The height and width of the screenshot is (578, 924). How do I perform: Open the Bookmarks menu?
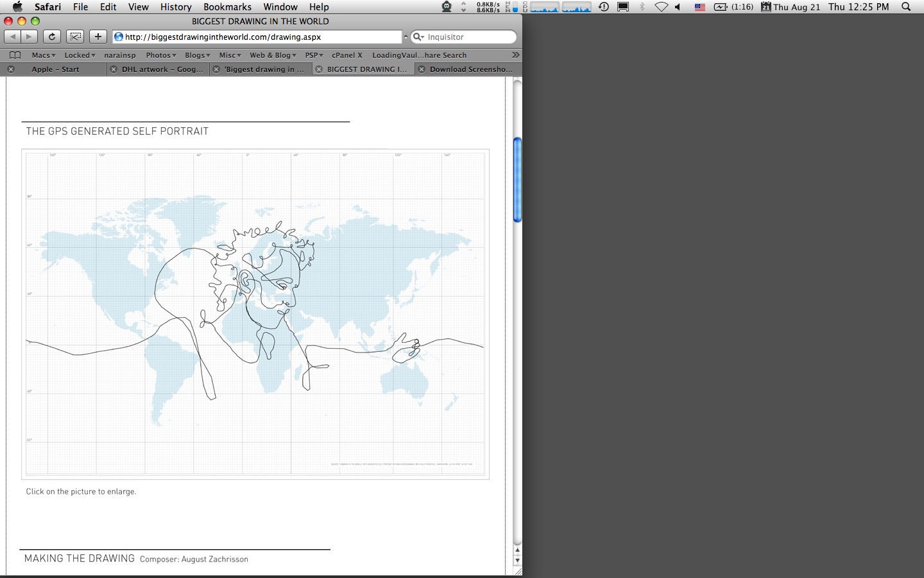[x=228, y=7]
